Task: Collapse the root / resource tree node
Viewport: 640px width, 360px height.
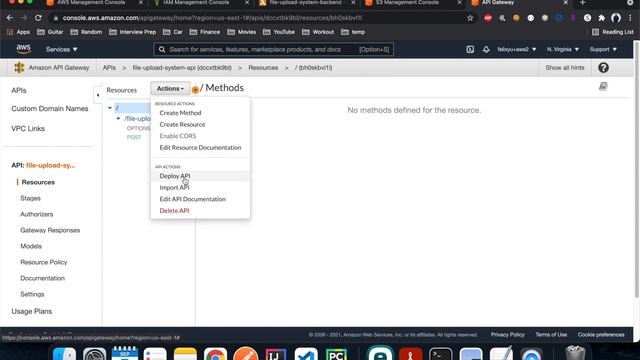Action: [x=110, y=108]
